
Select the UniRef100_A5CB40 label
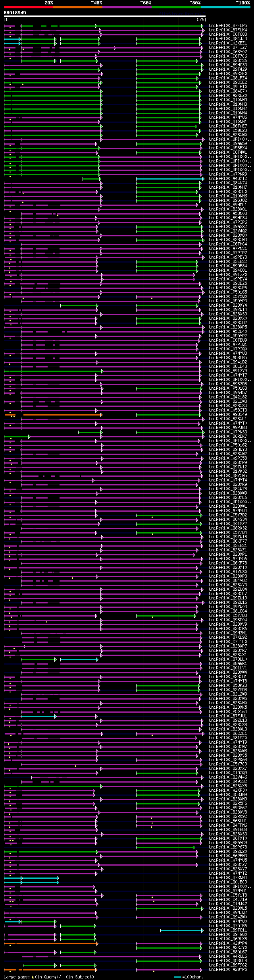pos(228,331)
